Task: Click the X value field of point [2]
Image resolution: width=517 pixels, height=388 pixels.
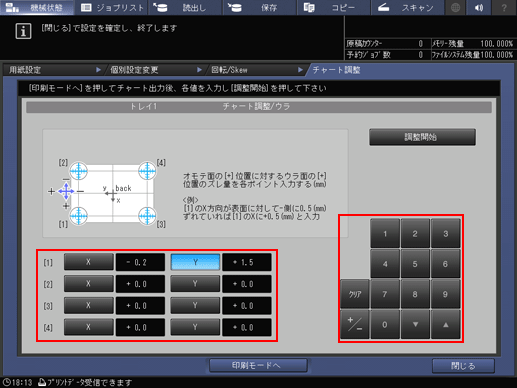Action: point(140,284)
